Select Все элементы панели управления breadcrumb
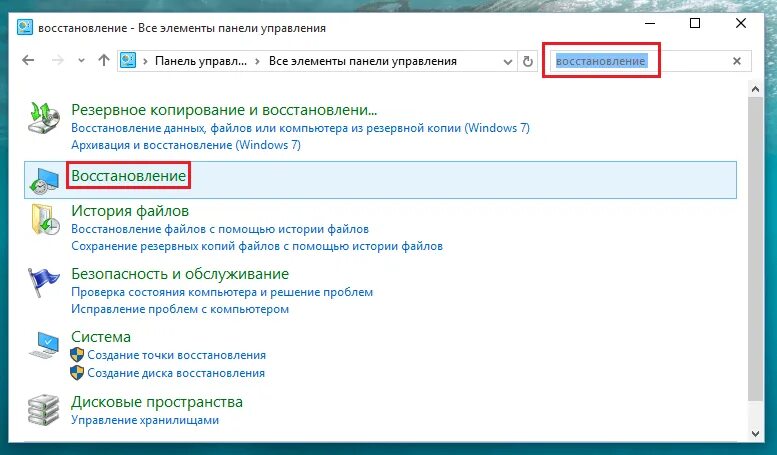The image size is (777, 455). [363, 61]
